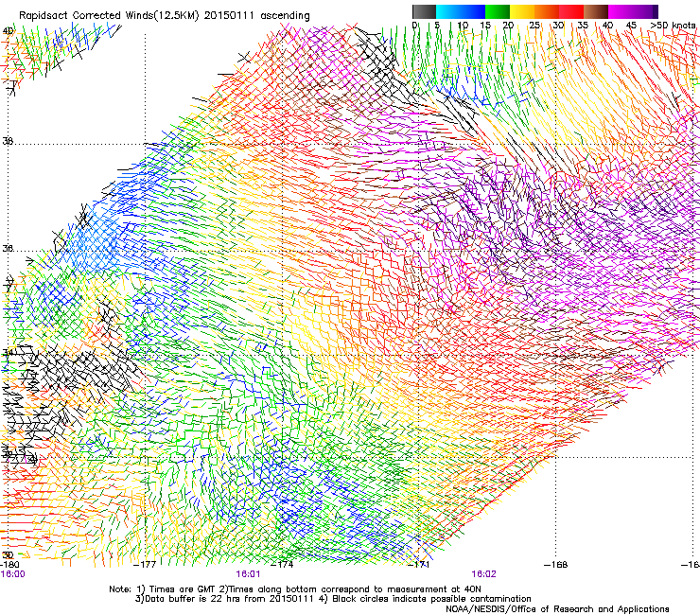The image size is (700, 615).
Task: Click the 'Data buffer is 22 hrs' note line
Action: (333, 599)
